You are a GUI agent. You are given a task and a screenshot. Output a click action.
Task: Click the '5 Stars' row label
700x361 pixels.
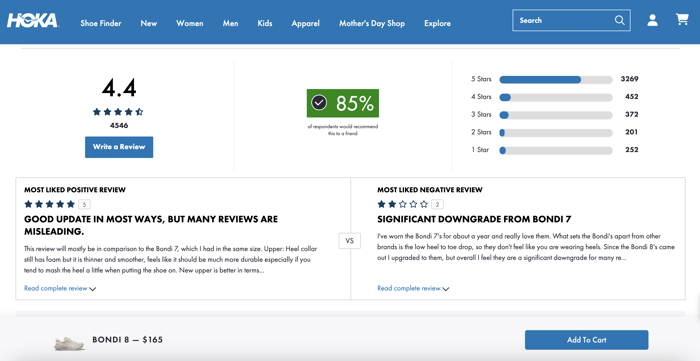[x=481, y=79]
